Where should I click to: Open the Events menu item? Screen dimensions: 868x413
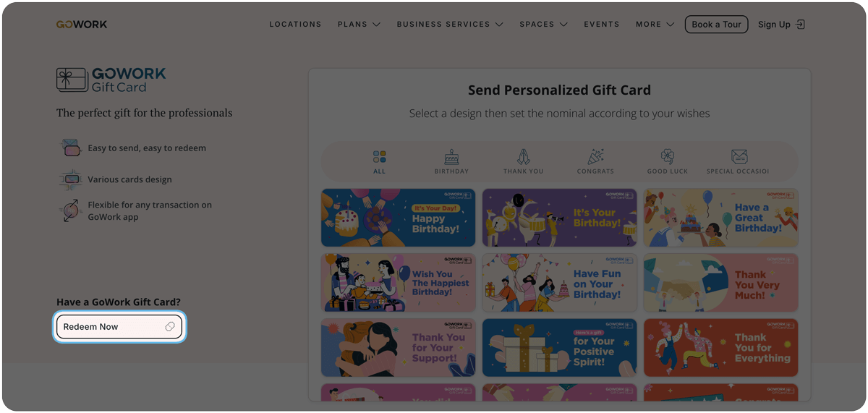click(x=602, y=24)
